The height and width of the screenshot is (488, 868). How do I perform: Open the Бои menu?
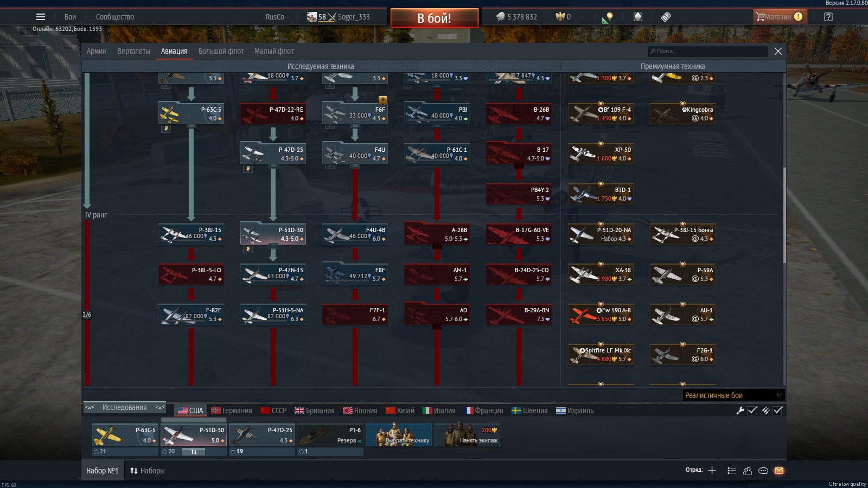(x=71, y=17)
